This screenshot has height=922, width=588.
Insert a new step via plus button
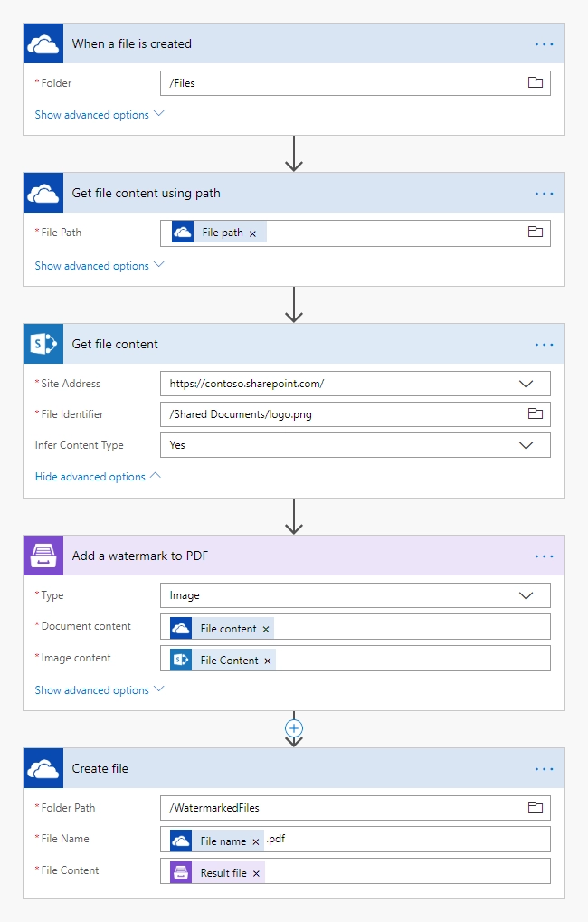(294, 728)
